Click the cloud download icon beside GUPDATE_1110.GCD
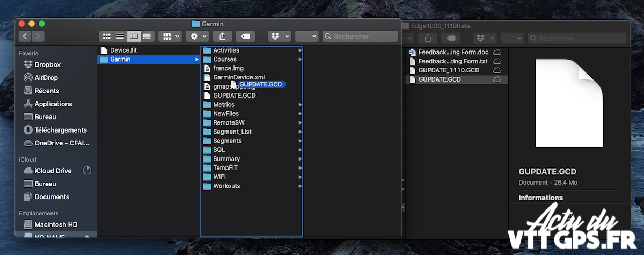Image resolution: width=644 pixels, height=255 pixels. pos(497,70)
